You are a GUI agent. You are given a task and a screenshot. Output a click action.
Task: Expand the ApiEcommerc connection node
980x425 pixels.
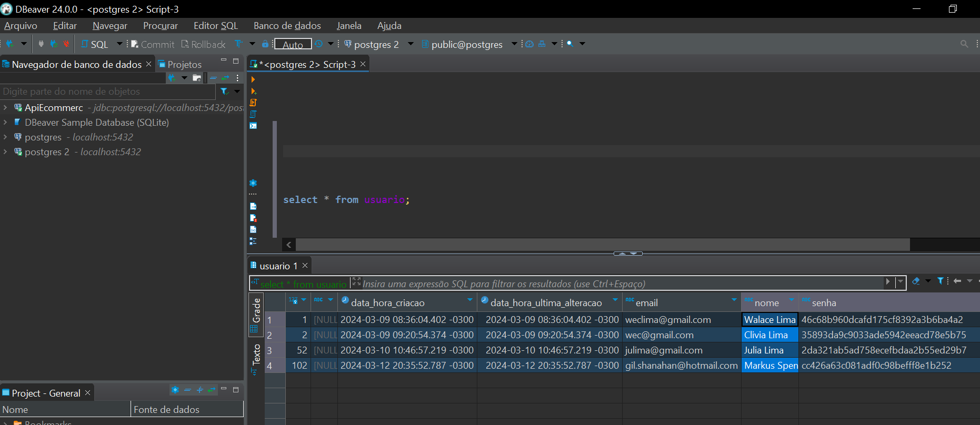click(x=5, y=107)
